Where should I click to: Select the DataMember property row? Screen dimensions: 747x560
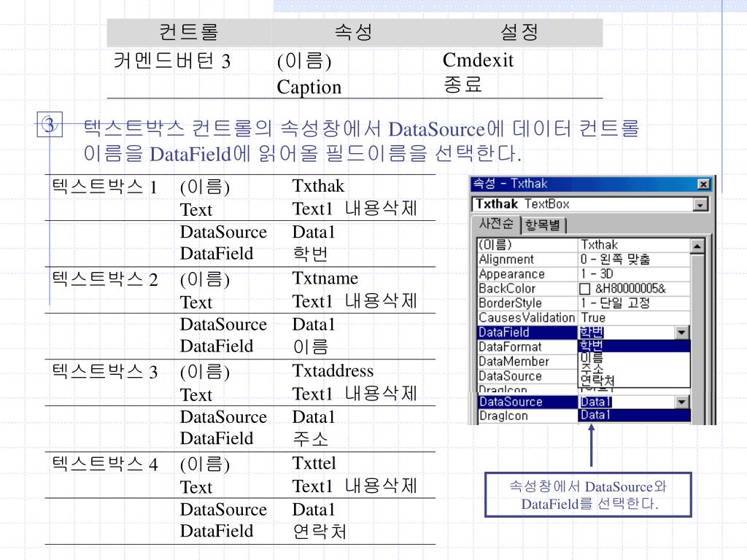(x=527, y=362)
